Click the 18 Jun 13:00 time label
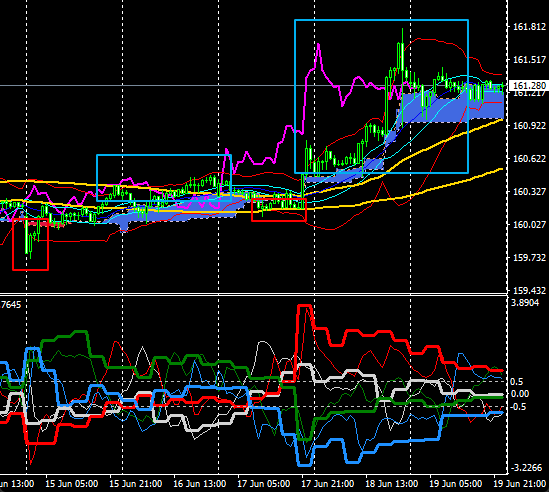This screenshot has height=492, width=549. click(x=391, y=484)
